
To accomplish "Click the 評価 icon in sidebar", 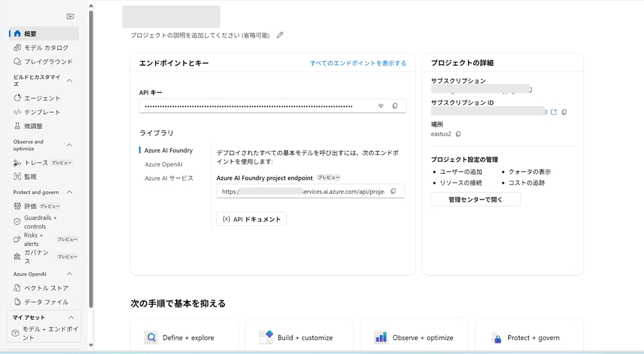I will point(17,206).
